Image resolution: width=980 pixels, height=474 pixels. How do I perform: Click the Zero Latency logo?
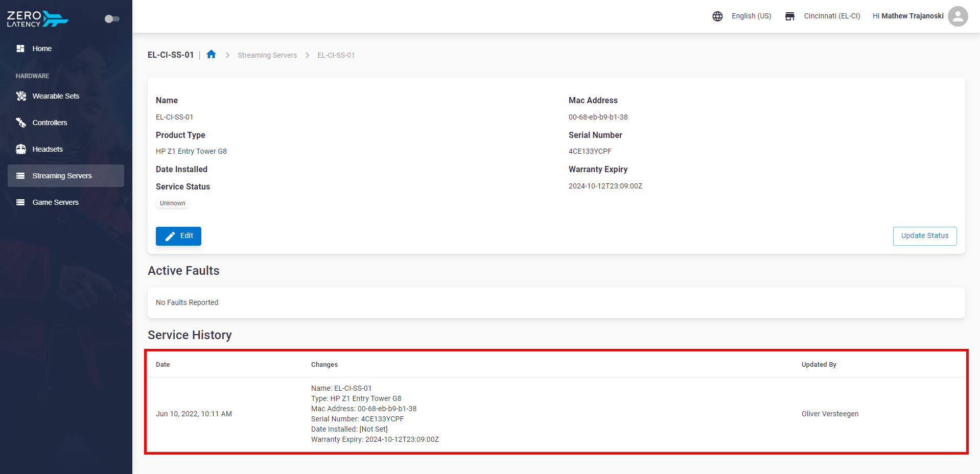point(37,19)
